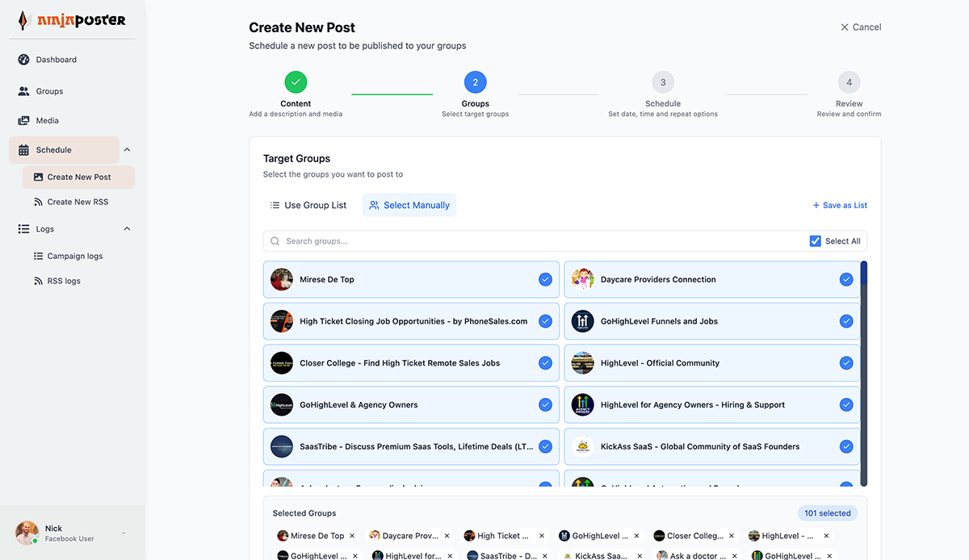The width and height of the screenshot is (969, 560).
Task: Click the Create New RSS feed icon
Action: (x=38, y=202)
